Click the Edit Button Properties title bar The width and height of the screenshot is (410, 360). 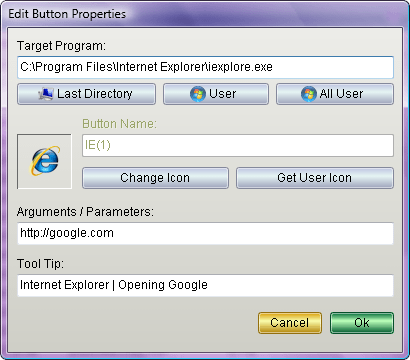[x=205, y=14]
